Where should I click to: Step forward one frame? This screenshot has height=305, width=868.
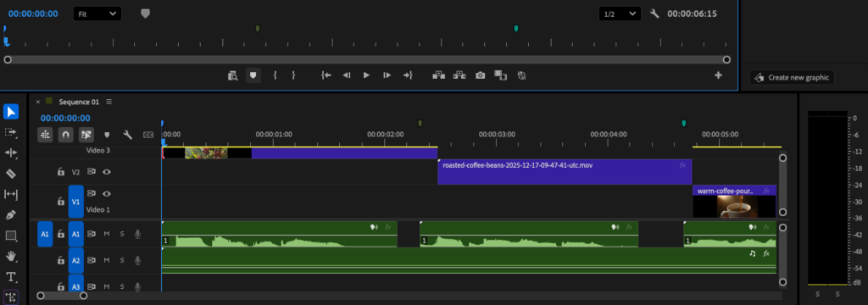(x=387, y=75)
